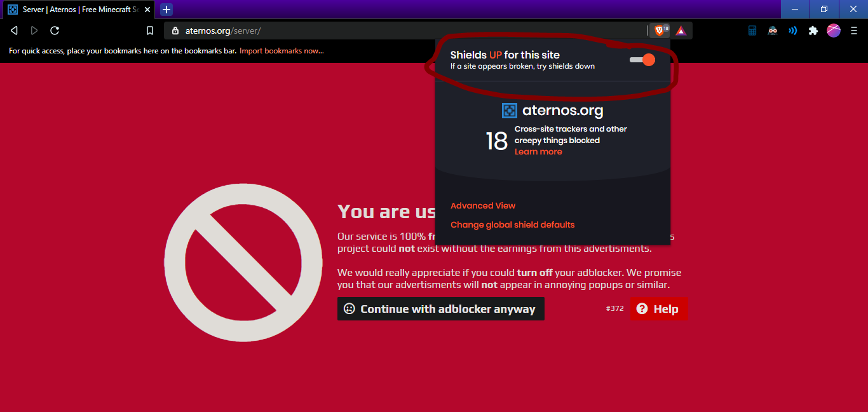Click sad face icon on Continue button
The image size is (868, 412).
point(349,309)
